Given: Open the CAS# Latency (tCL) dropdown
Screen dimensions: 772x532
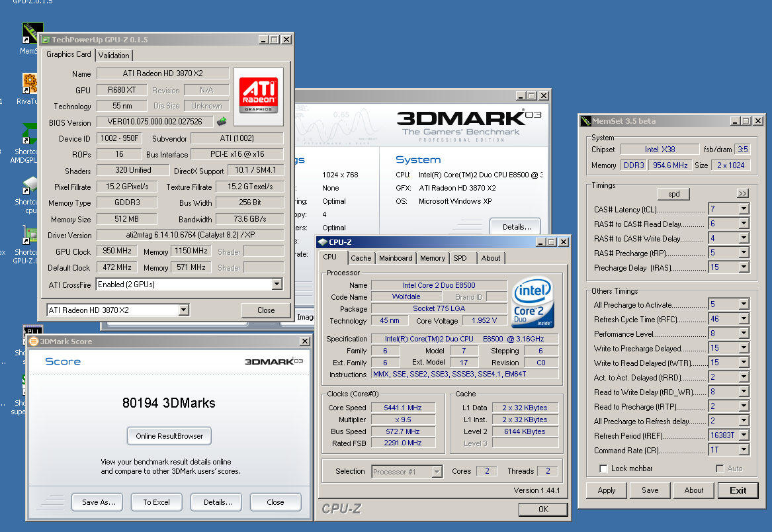Looking at the screenshot, I should 744,209.
